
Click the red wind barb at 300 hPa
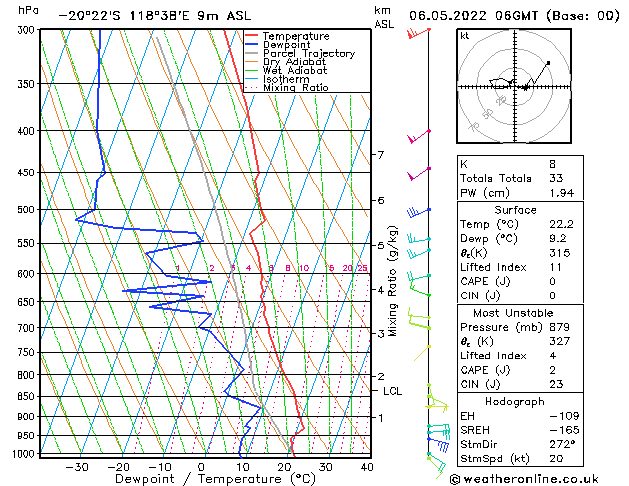point(419,33)
